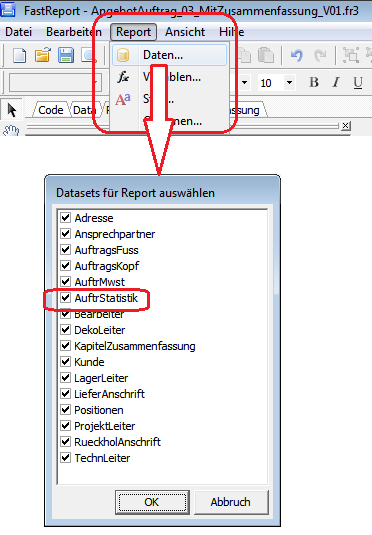Uncheck the Ansprechpartner dataset
The image size is (372, 535).
pos(65,234)
